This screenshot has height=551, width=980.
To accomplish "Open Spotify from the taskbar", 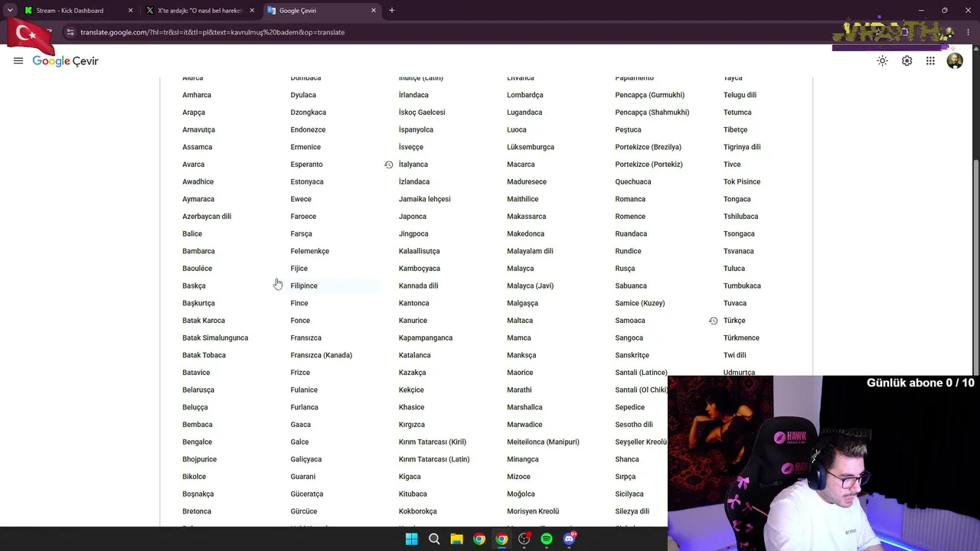I will pos(547,540).
